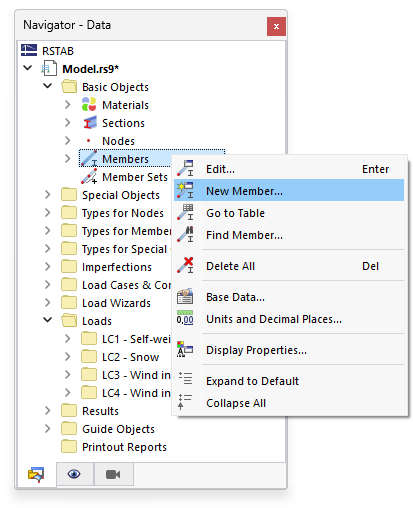Image resolution: width=413 pixels, height=508 pixels.
Task: Switch to the Display eye tab
Action: pyautogui.click(x=74, y=474)
